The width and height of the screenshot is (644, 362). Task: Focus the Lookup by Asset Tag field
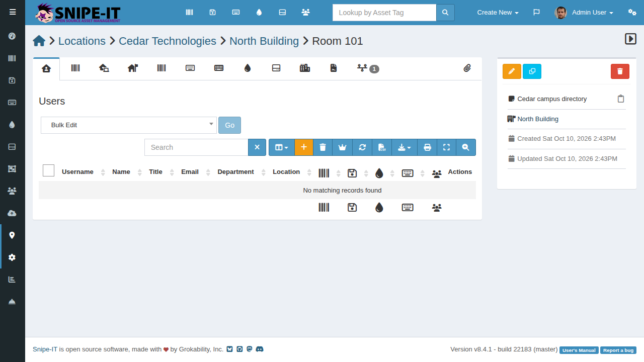click(384, 13)
